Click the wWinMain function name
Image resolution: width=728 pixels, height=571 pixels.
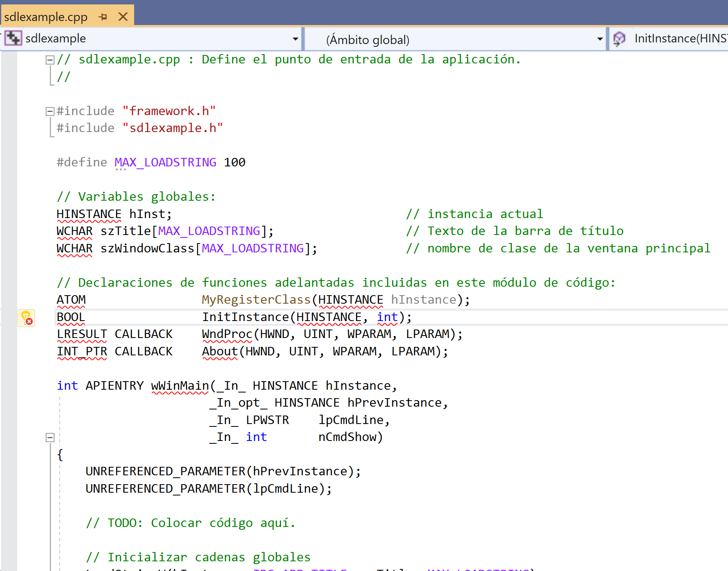pos(180,386)
